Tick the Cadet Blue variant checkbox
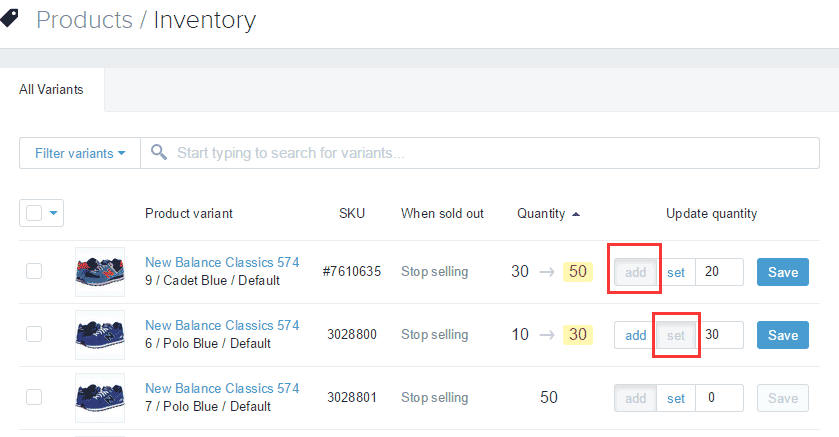The height and width of the screenshot is (437, 839). tap(34, 271)
